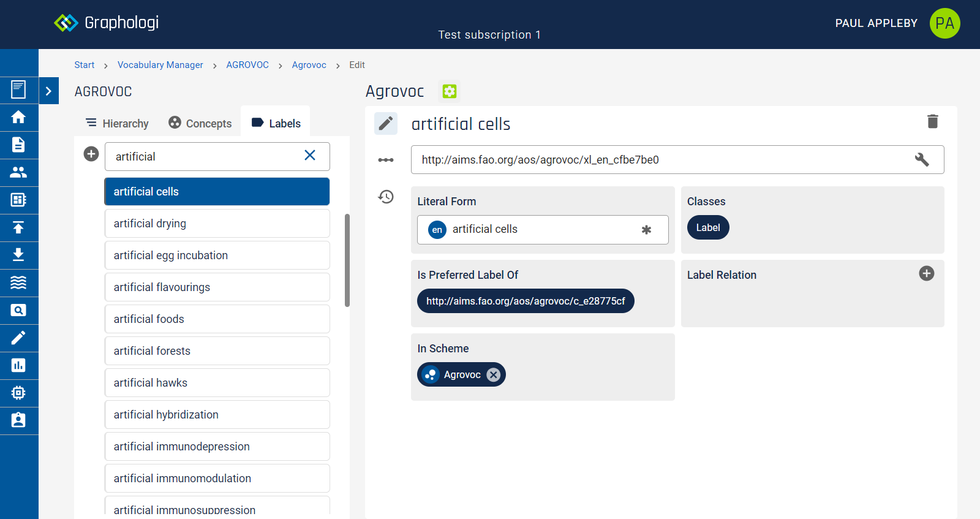Select artificial hawks label

click(217, 383)
